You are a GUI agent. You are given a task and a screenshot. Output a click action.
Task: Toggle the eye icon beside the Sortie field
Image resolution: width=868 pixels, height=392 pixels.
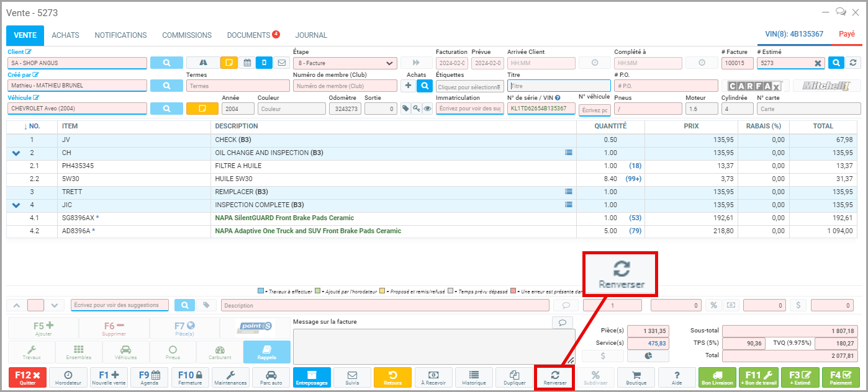point(427,109)
